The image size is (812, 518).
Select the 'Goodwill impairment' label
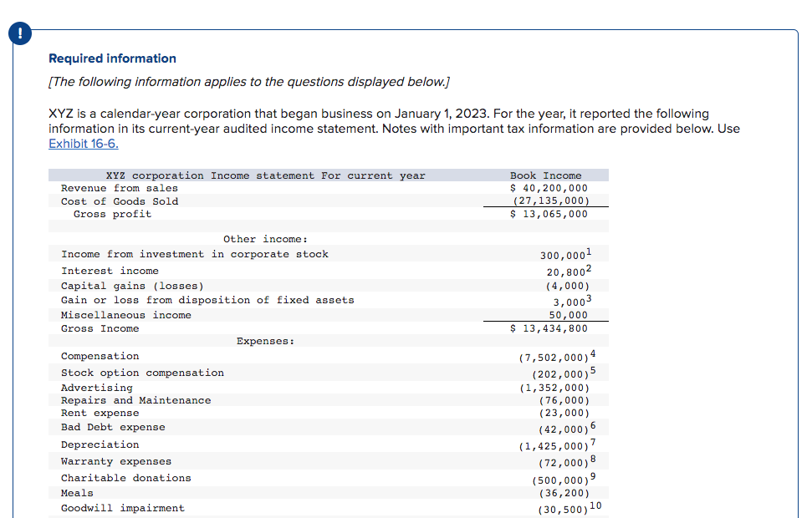(123, 508)
